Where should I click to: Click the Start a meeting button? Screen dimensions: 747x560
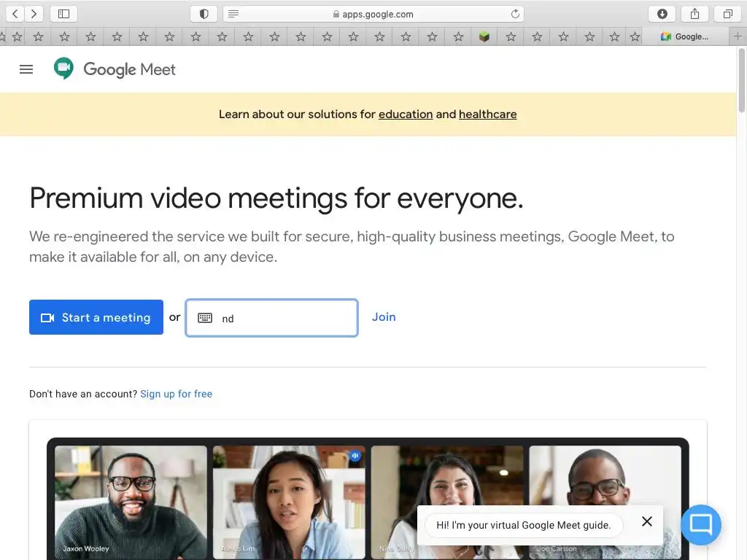[96, 317]
